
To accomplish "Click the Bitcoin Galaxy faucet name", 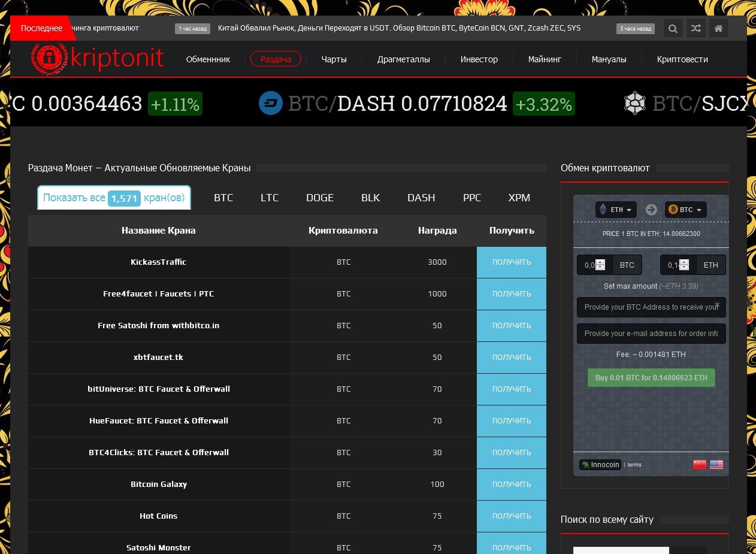I will (x=159, y=485).
